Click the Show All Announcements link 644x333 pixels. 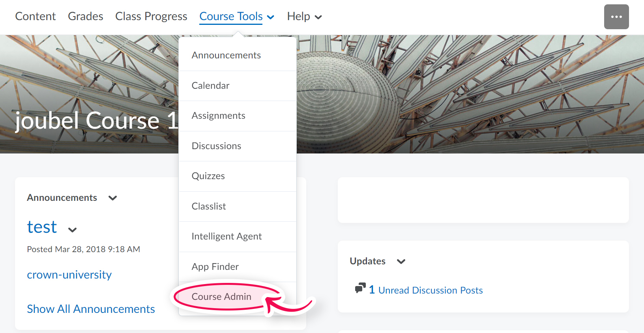point(91,309)
